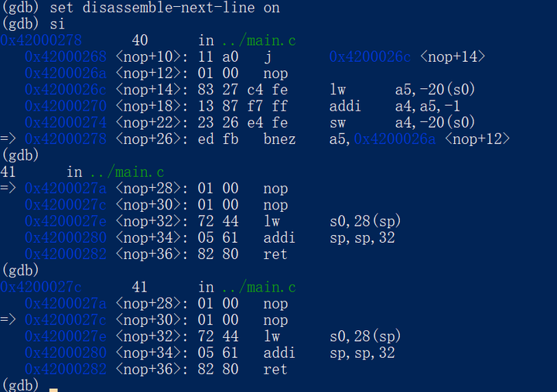Viewport: 557px width, 392px height.
Task: Click the 'set disassemble-next-line on' command text
Action: (x=165, y=8)
